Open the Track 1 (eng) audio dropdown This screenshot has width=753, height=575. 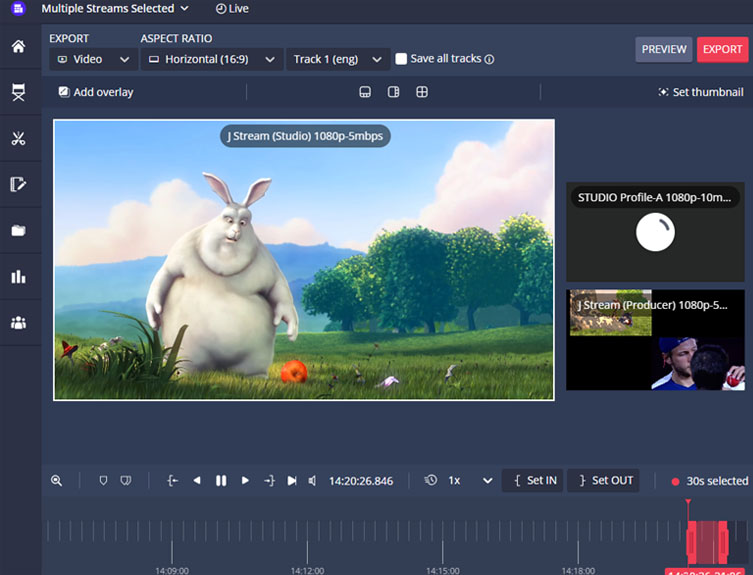(338, 59)
